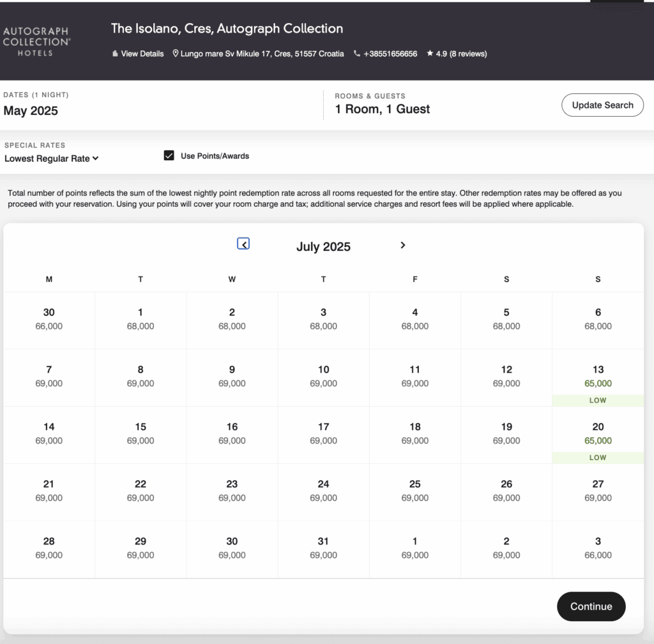Click the Autograph Collection Hotels logo
Viewport: 654px width, 644px height.
coord(36,40)
